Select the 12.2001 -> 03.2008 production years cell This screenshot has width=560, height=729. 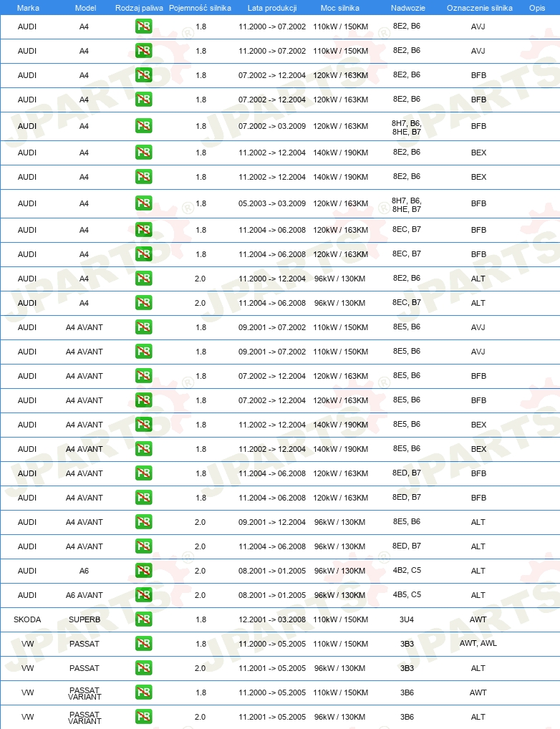tap(272, 619)
